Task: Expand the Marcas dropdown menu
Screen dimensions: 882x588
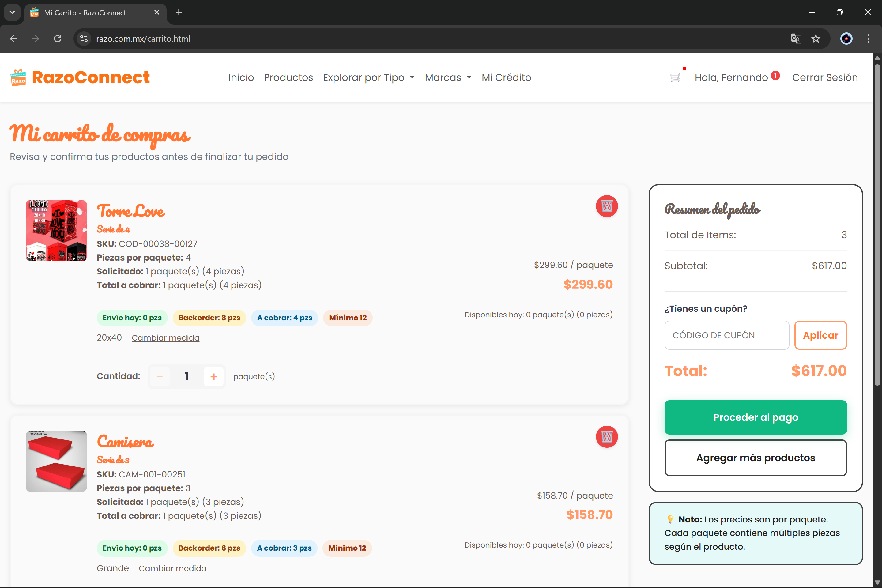Action: coord(448,77)
